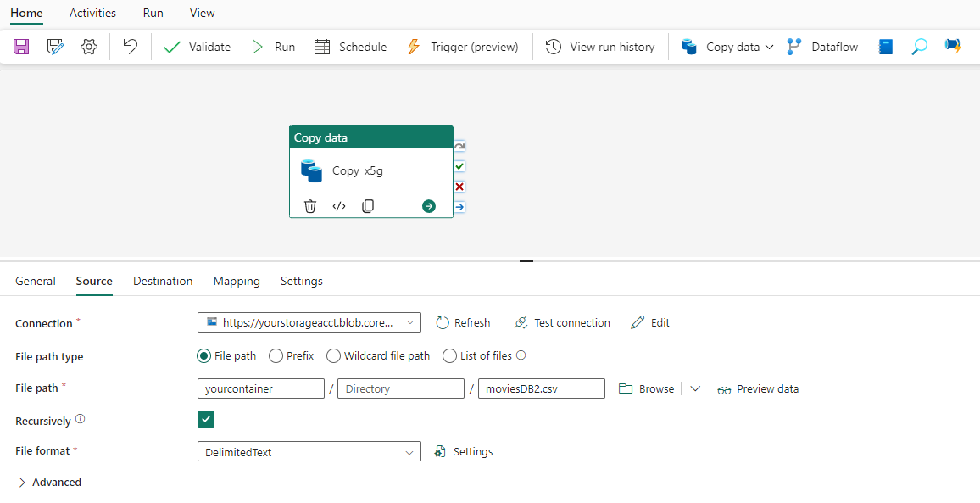Click the moviesDB2.csv file name field
The height and width of the screenshot is (503, 980).
(x=542, y=388)
